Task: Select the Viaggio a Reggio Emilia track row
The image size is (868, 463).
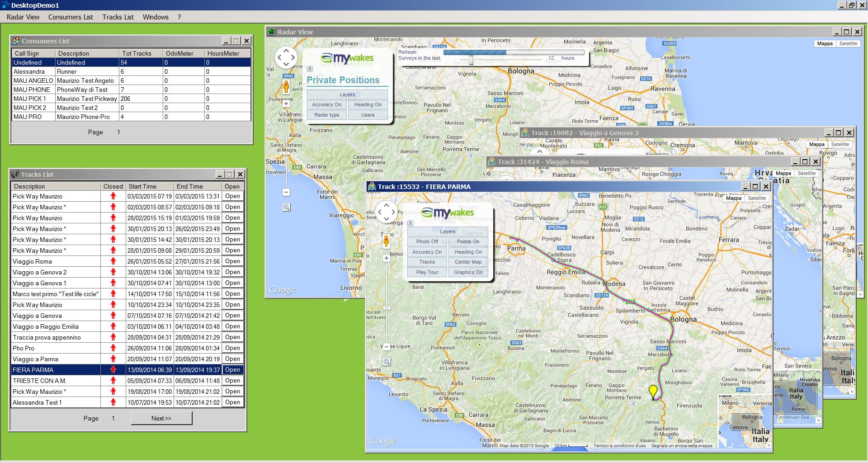Action: point(127,326)
